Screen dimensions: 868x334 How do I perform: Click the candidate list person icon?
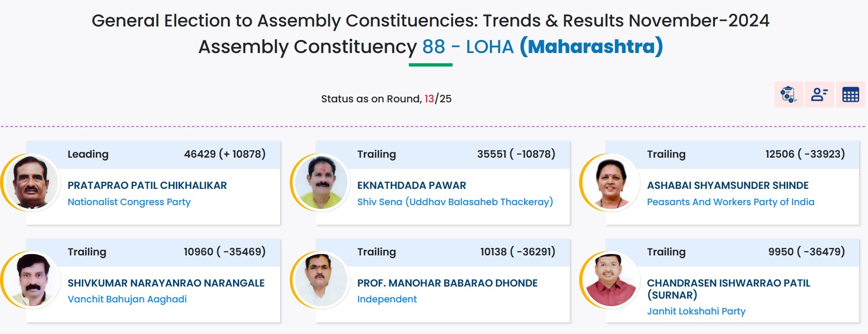click(x=819, y=94)
